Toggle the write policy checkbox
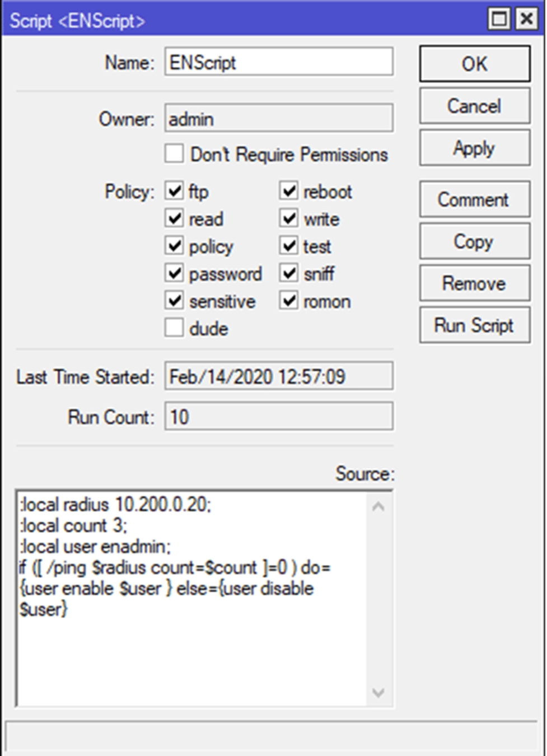This screenshot has height=756, width=547. coord(289,218)
